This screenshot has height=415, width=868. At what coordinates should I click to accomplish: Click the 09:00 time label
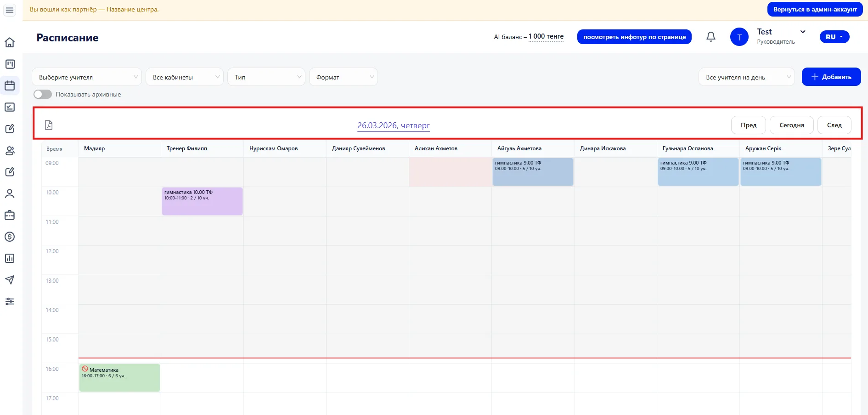[x=52, y=163]
